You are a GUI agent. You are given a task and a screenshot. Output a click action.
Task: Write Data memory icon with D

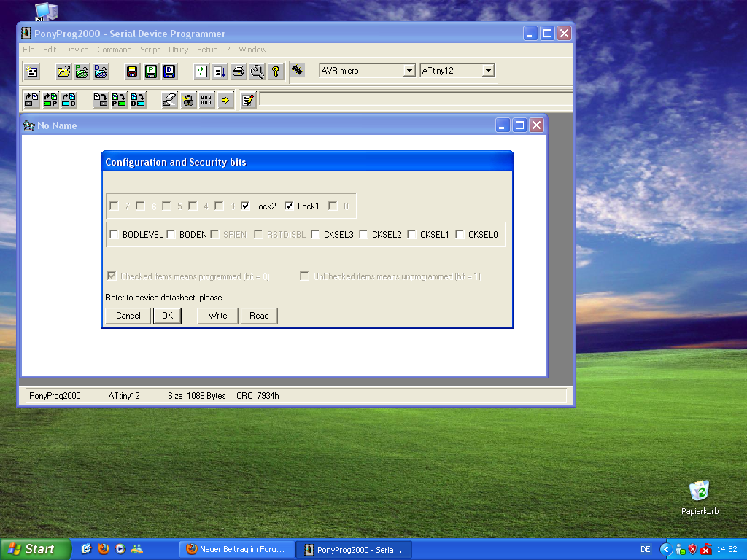coord(138,100)
